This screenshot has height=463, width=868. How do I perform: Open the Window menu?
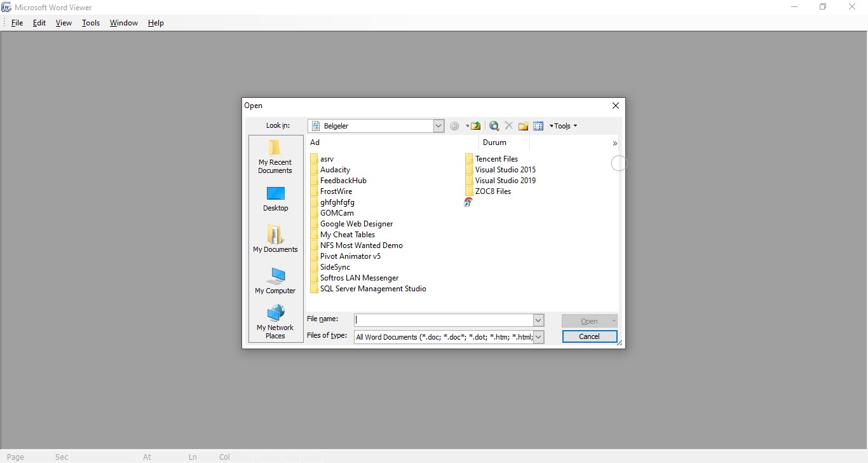coord(124,23)
